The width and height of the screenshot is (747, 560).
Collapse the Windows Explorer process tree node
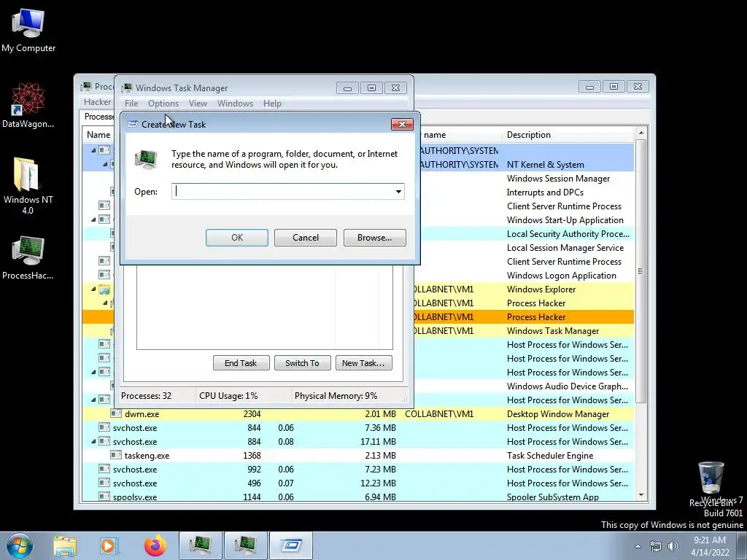coord(93,289)
